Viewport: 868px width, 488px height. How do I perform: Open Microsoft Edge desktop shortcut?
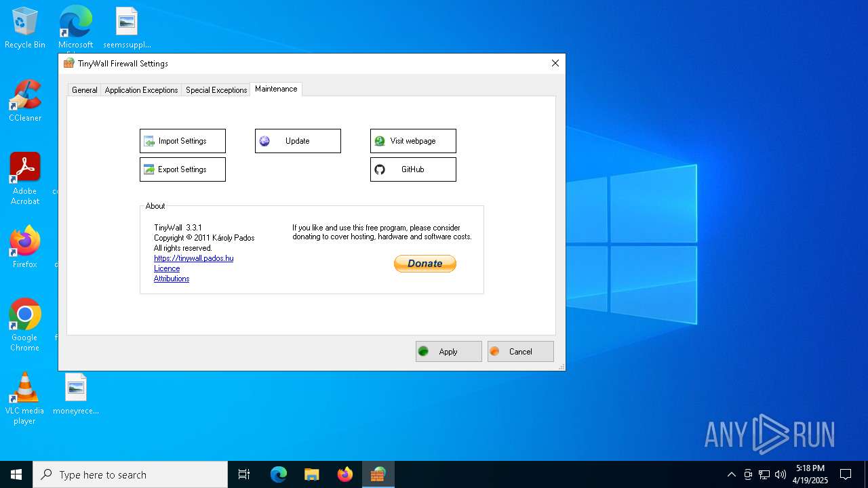point(75,28)
